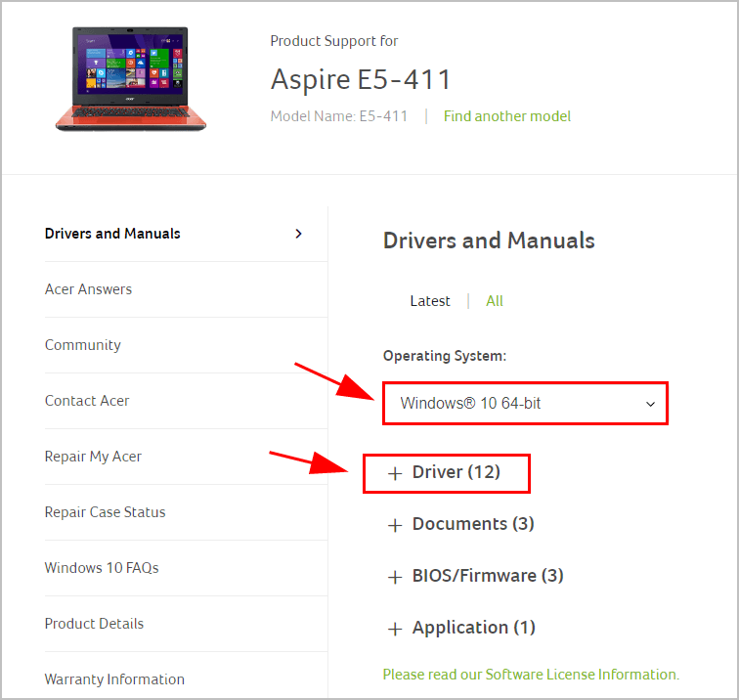Select Repair My Acer sidebar item
The height and width of the screenshot is (700, 739).
click(93, 457)
